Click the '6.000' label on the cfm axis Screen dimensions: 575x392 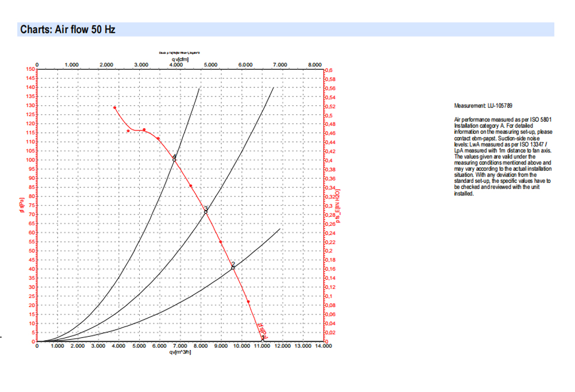point(246,64)
